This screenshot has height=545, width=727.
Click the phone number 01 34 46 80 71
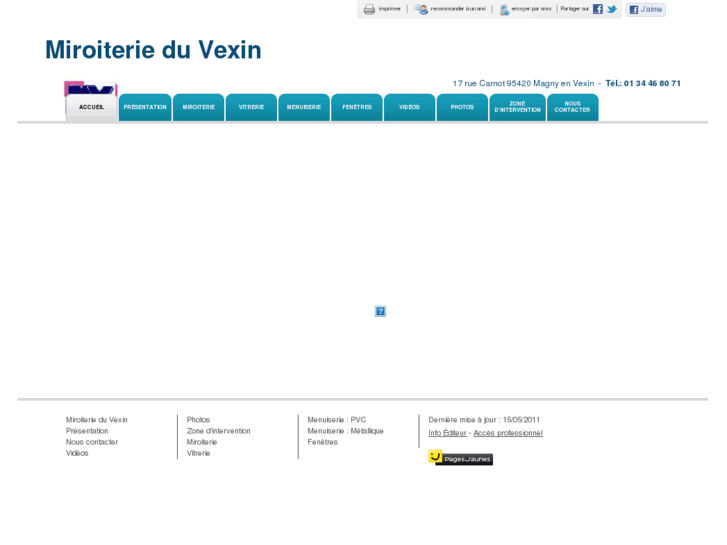[x=652, y=83]
